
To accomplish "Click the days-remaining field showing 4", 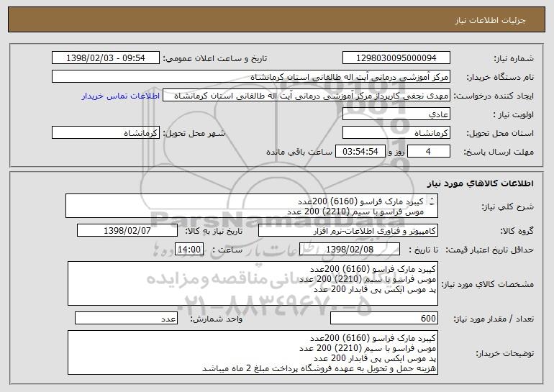I will (429, 152).
